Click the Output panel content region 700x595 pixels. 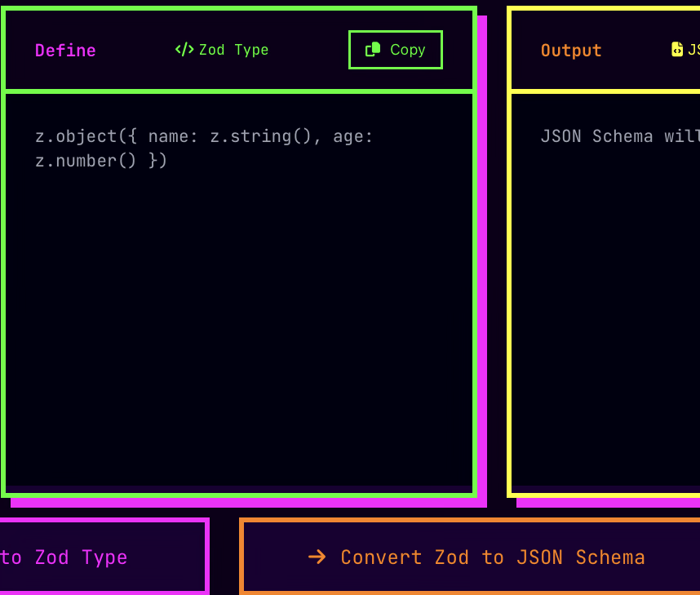618,286
